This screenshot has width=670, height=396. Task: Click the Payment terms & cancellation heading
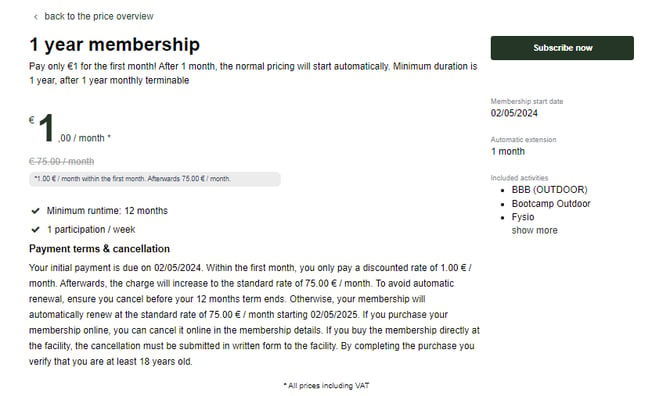click(99, 249)
